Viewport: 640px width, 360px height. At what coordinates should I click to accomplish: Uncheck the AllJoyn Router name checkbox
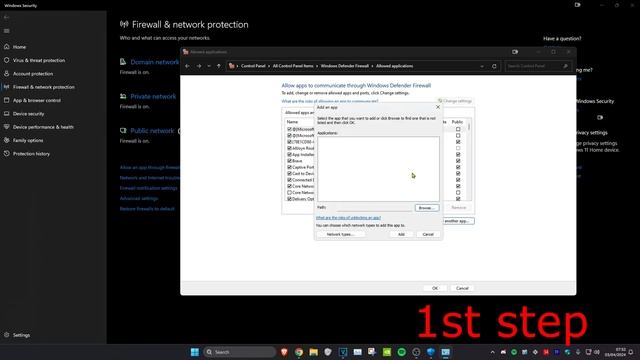289,148
